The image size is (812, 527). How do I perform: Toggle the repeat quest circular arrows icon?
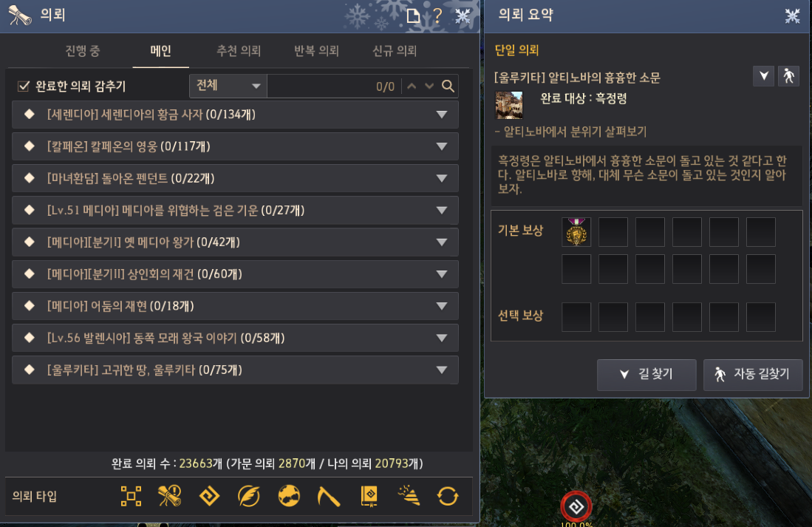[448, 496]
